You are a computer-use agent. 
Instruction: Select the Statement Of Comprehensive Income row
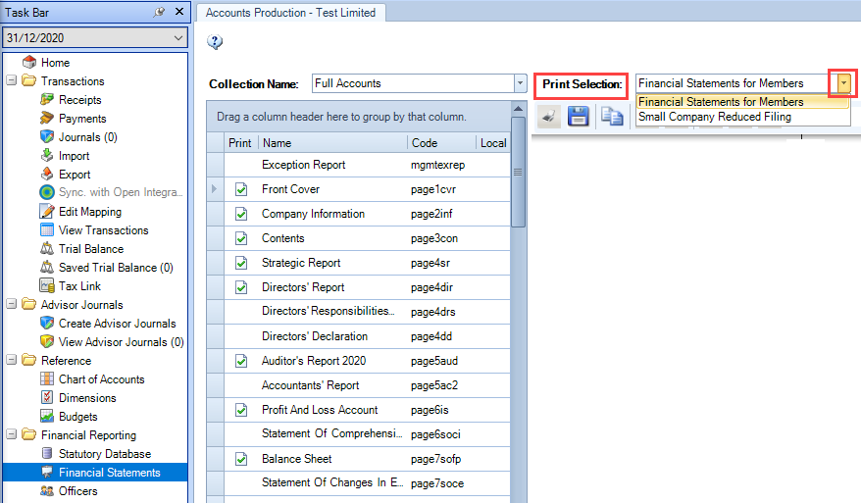click(x=359, y=434)
